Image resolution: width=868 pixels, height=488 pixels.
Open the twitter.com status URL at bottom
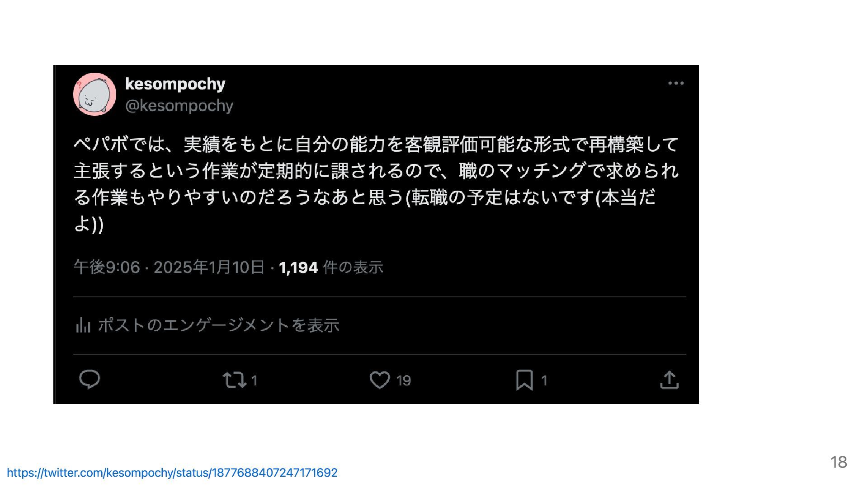(x=172, y=473)
